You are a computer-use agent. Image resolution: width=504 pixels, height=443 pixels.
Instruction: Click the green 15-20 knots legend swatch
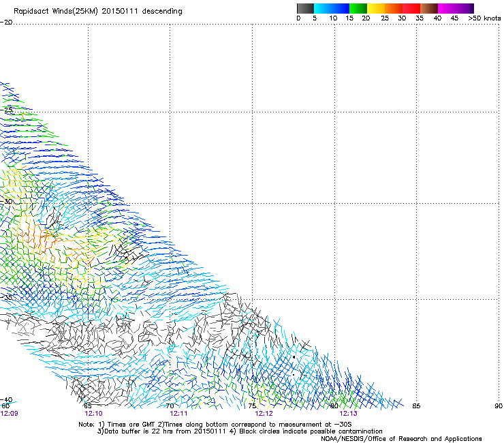[358, 8]
